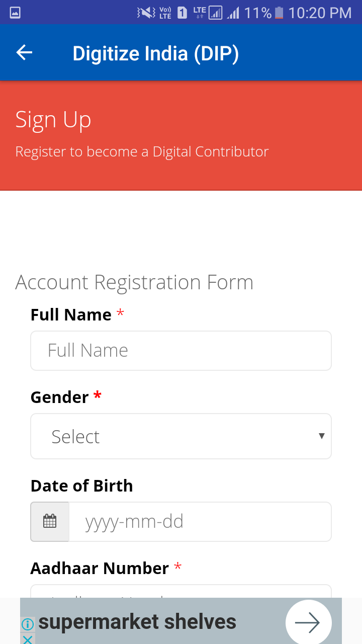Tap the VoLTE status icon

pyautogui.click(x=165, y=13)
